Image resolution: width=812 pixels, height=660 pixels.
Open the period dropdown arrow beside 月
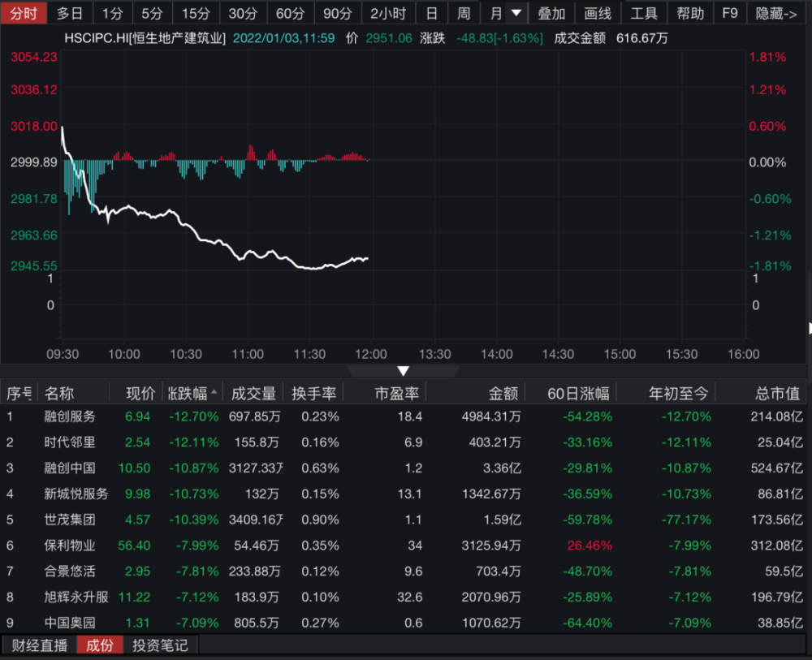[x=516, y=13]
